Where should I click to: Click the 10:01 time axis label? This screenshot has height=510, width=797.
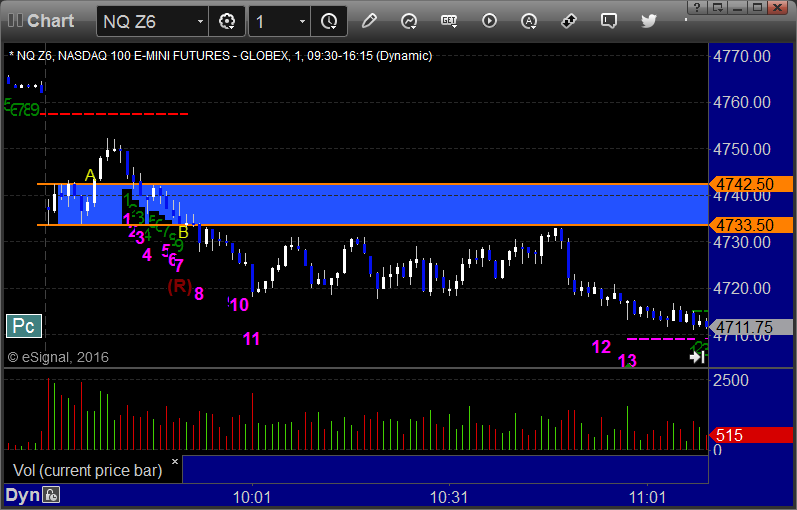(252, 497)
